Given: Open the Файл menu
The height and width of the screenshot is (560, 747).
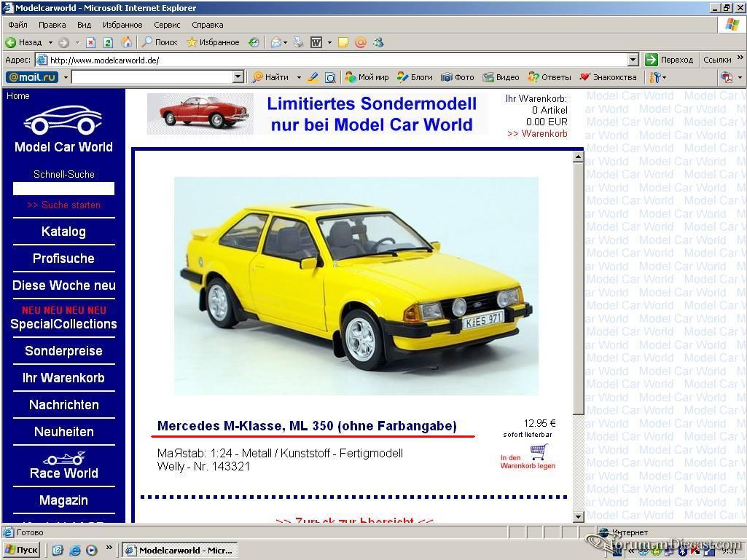Looking at the screenshot, I should pyautogui.click(x=17, y=25).
